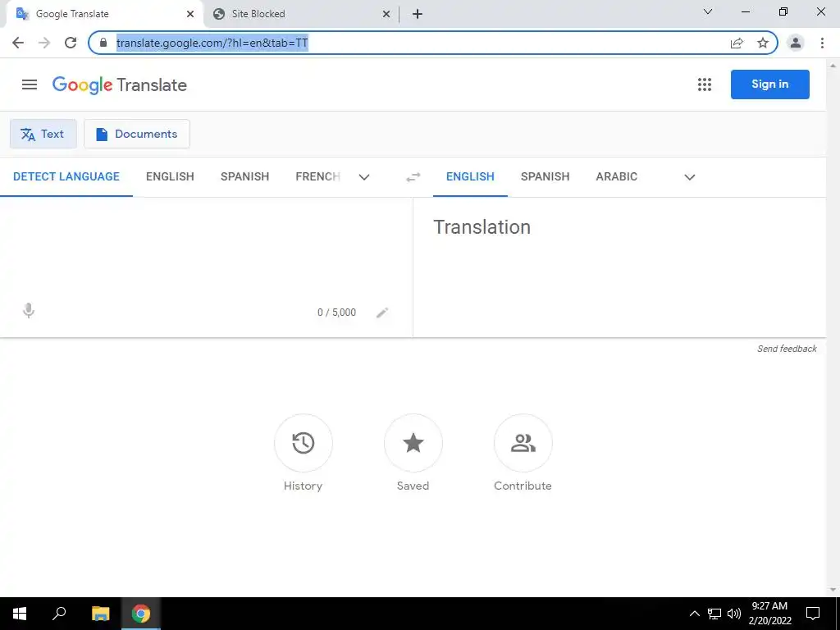This screenshot has height=630, width=840.
Task: Set target language to Arabic
Action: (617, 177)
